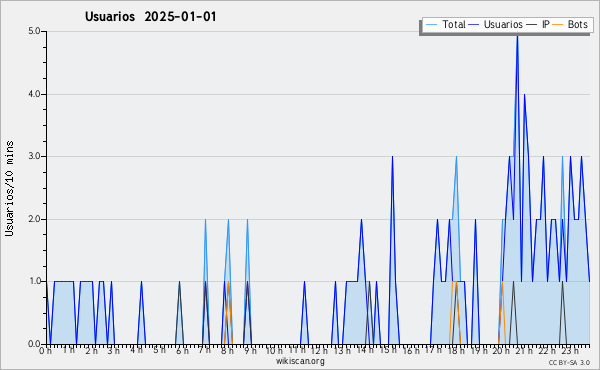600x370 pixels.
Task: Click the '2 h' x-axis label
Action: (x=91, y=351)
